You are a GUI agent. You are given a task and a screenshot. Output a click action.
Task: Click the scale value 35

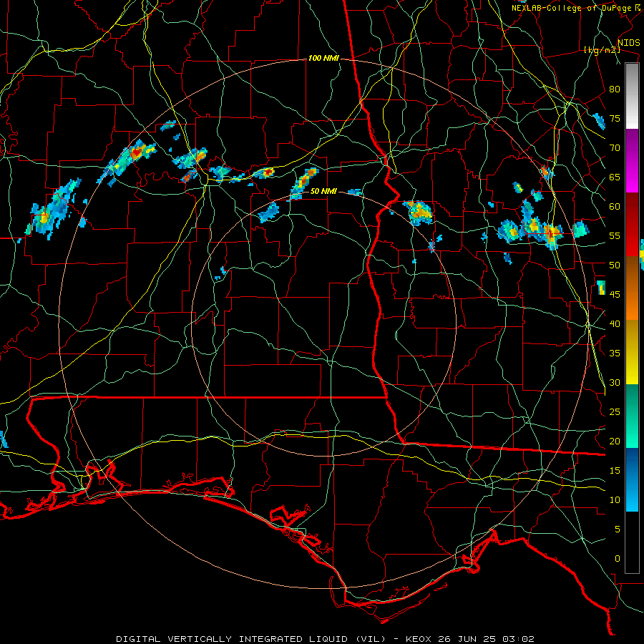tap(615, 353)
